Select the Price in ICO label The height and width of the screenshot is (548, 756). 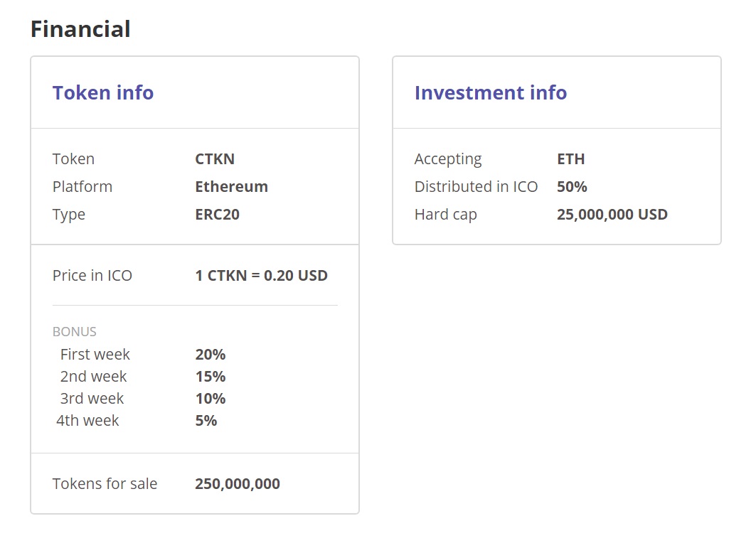click(92, 276)
